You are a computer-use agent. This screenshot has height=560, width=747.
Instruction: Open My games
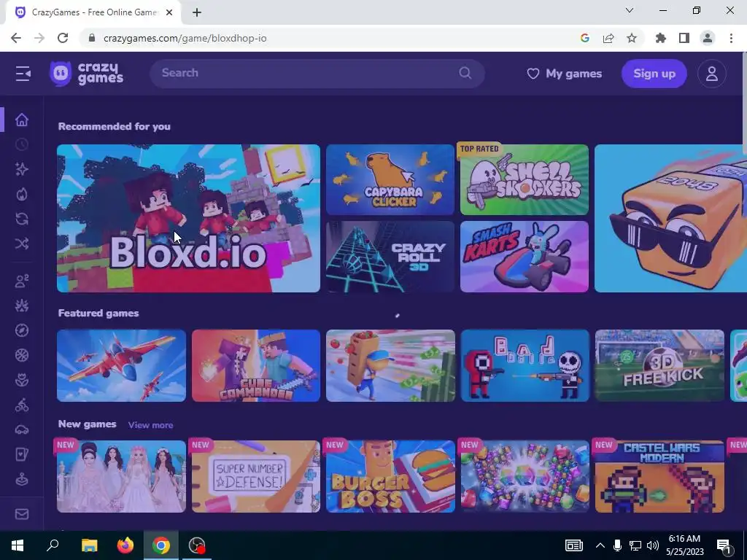point(564,74)
